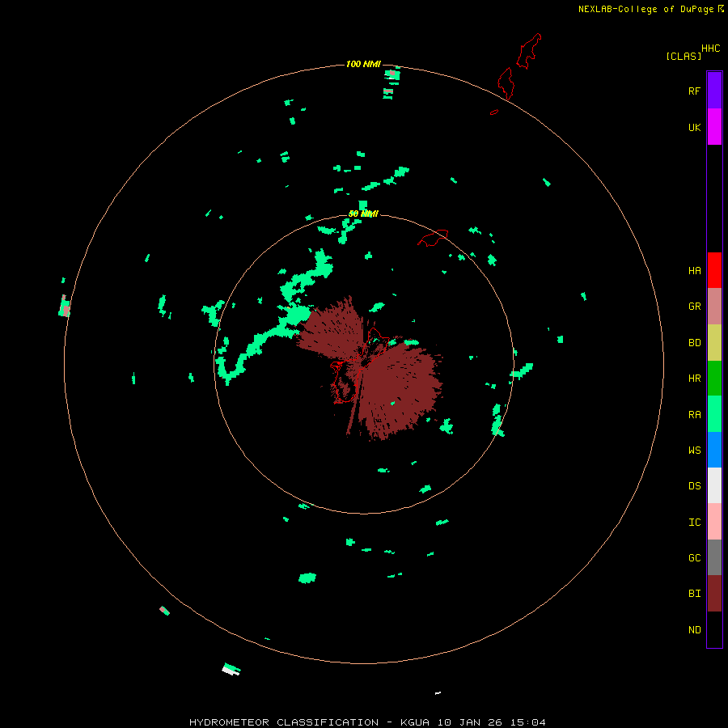Click the RF legend label
The height and width of the screenshot is (728, 728).
pos(694,91)
